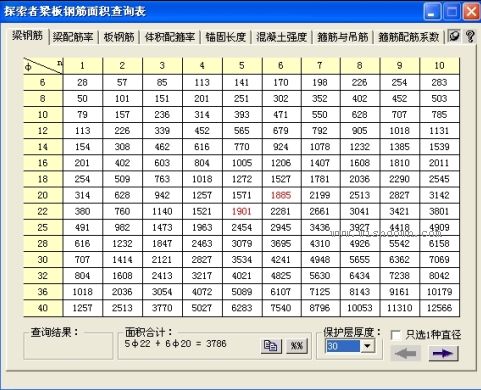Click cell 5630 in row 32

coord(320,276)
